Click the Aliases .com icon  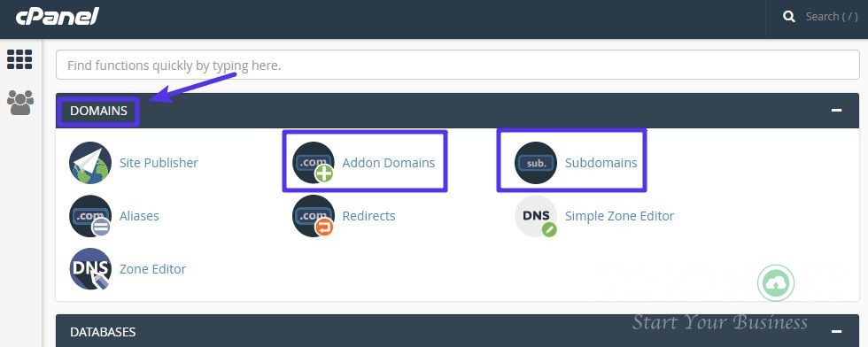click(90, 216)
